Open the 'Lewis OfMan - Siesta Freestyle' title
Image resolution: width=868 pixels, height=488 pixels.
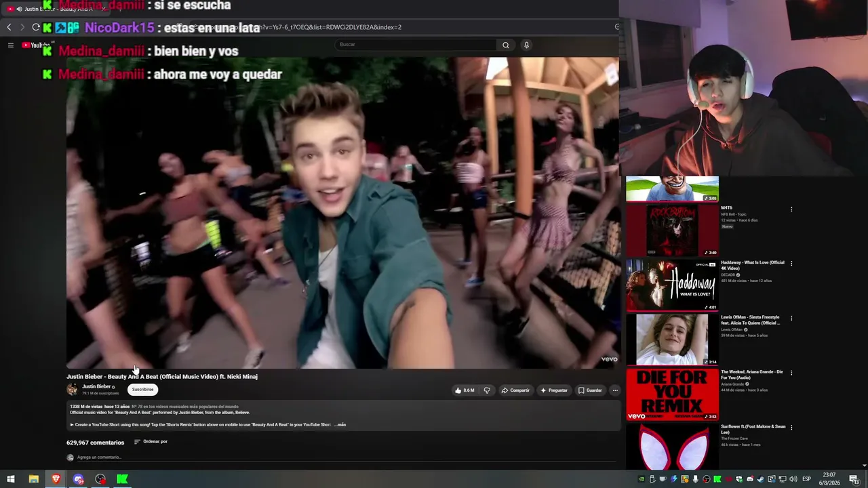(x=750, y=320)
